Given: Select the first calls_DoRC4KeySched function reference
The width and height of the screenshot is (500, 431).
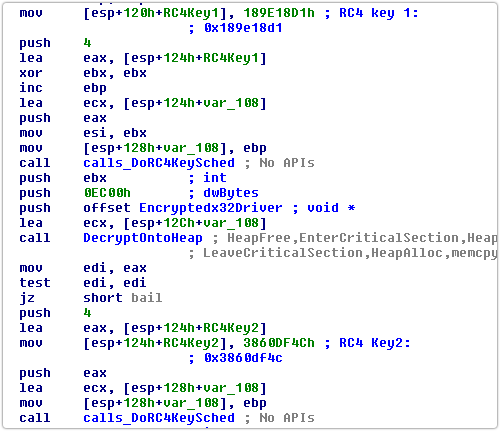Looking at the screenshot, I should pyautogui.click(x=159, y=163).
